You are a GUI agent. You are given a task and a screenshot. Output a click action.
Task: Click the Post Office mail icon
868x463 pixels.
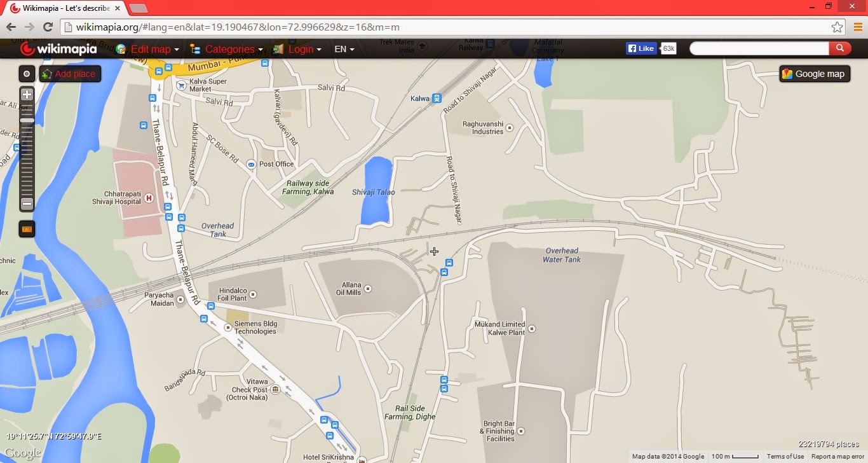tap(250, 164)
